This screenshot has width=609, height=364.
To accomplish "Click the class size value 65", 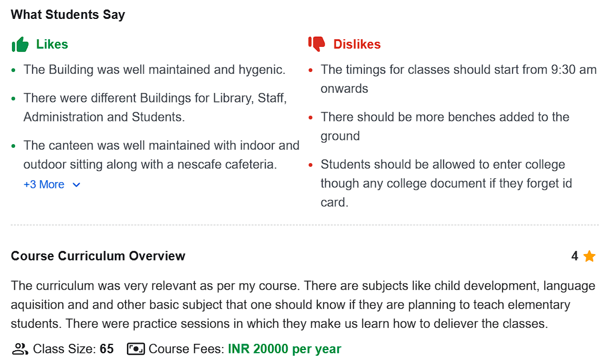I will coord(107,349).
